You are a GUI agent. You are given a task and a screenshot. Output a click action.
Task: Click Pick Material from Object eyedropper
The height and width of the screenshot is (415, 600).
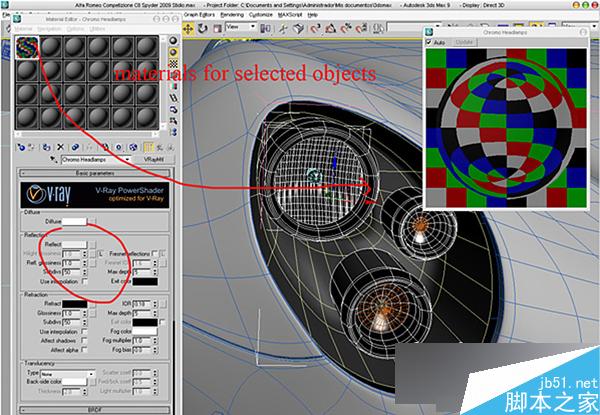(x=54, y=159)
